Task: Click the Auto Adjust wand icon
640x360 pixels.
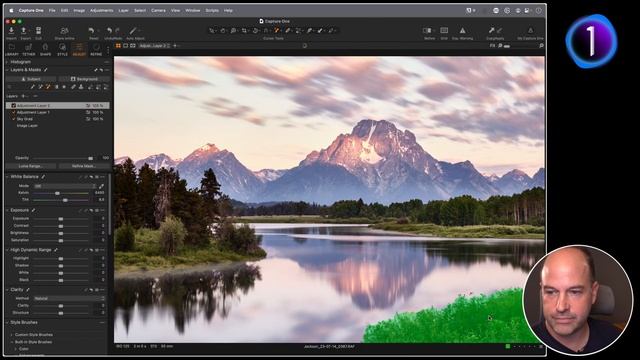Action: pyautogui.click(x=133, y=31)
